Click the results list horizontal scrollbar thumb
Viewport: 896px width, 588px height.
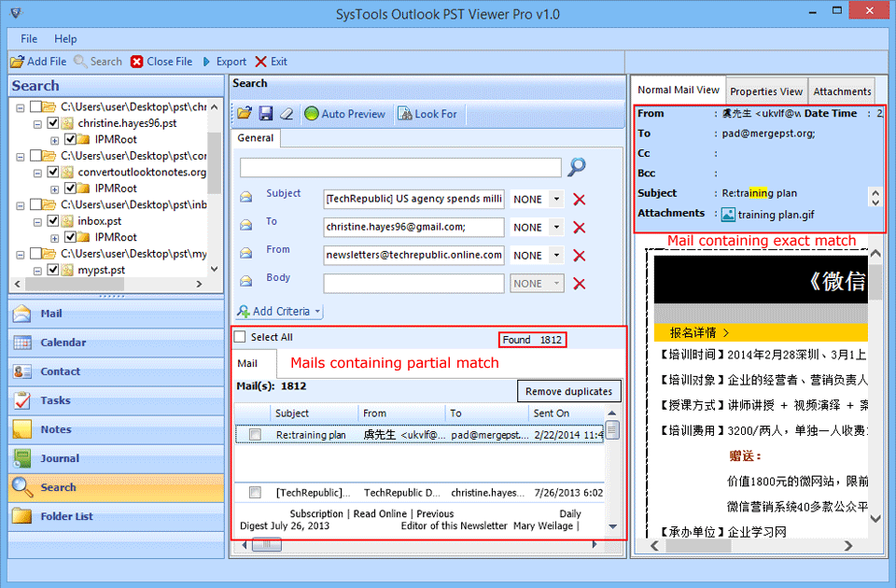[267, 545]
